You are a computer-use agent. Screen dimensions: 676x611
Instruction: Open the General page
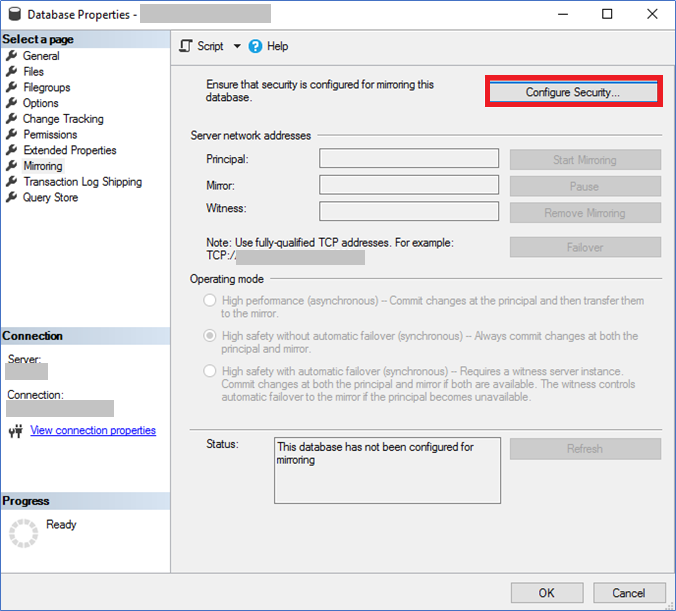click(41, 56)
